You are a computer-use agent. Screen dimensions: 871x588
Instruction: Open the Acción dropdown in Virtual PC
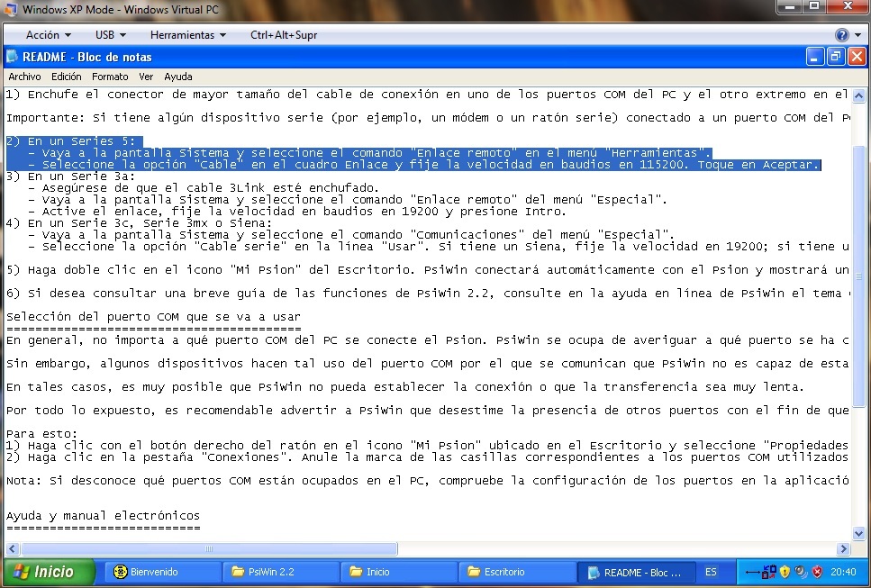(x=49, y=35)
